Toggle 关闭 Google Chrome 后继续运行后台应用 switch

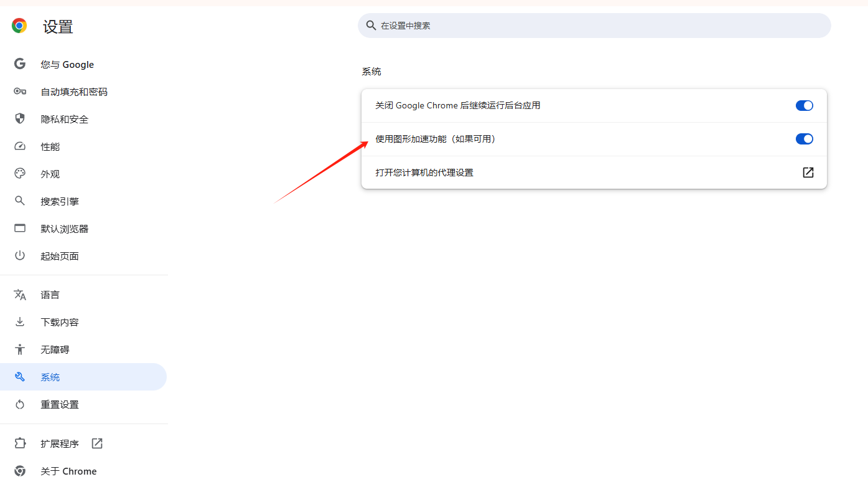(805, 106)
